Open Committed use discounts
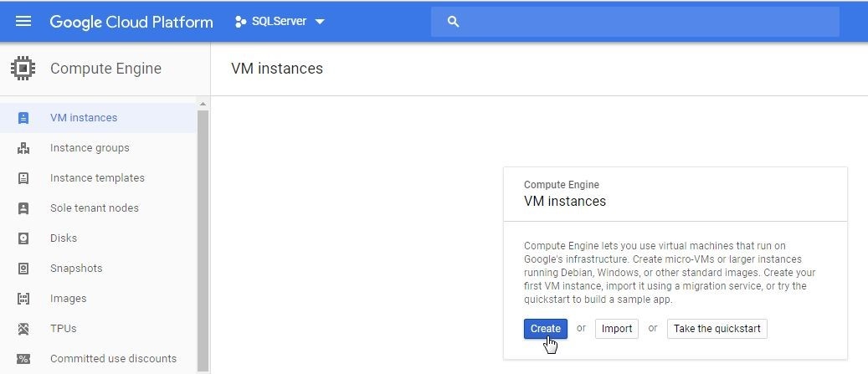This screenshot has height=374, width=868. (114, 358)
